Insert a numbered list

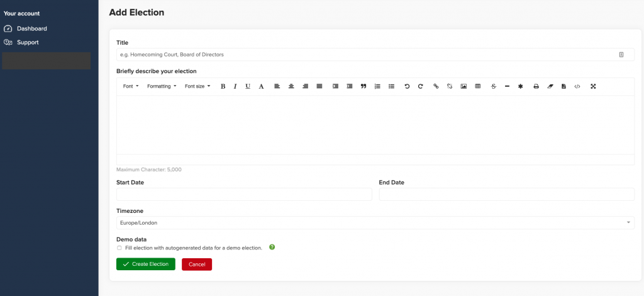[377, 86]
